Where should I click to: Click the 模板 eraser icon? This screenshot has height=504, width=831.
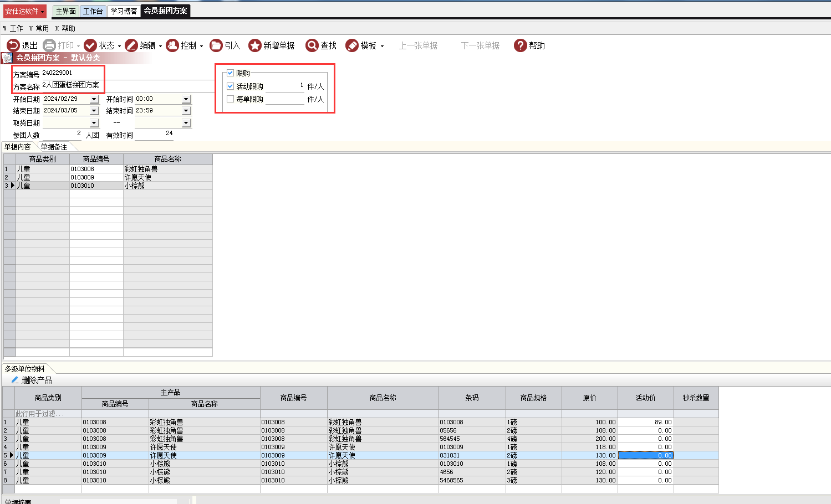(352, 45)
